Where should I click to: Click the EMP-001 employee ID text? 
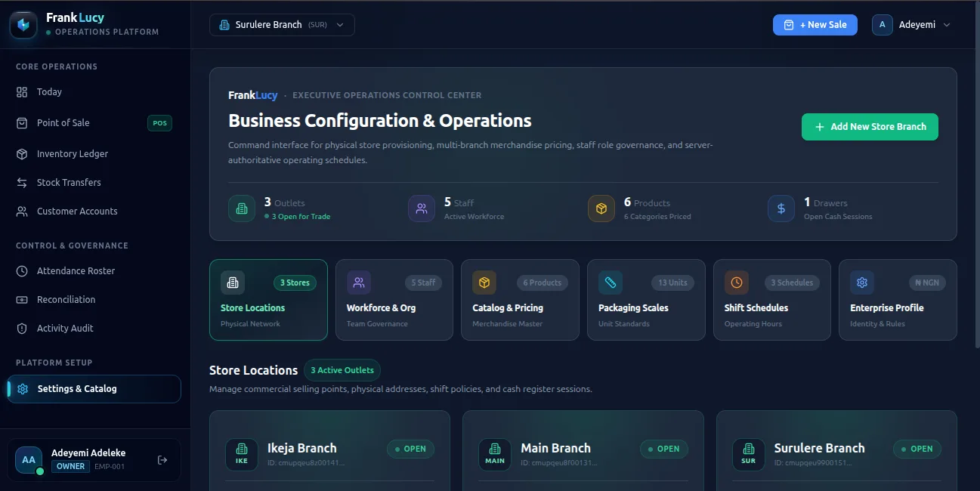coord(110,467)
